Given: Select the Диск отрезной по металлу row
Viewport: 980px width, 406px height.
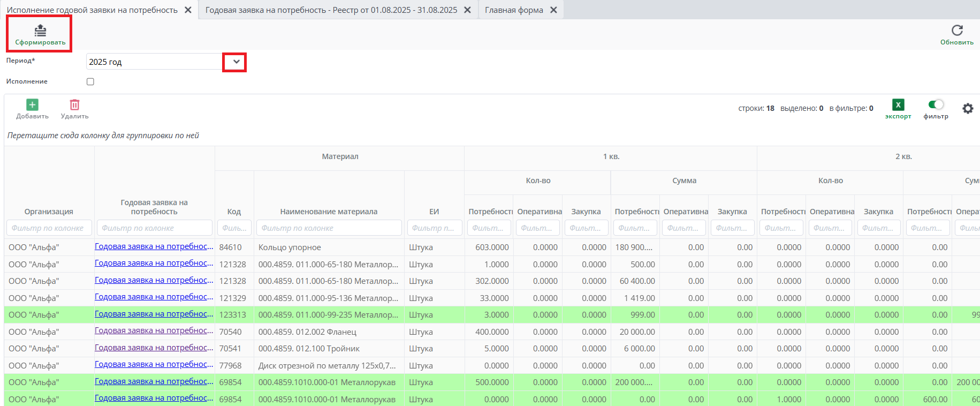Looking at the screenshot, I should (x=327, y=366).
